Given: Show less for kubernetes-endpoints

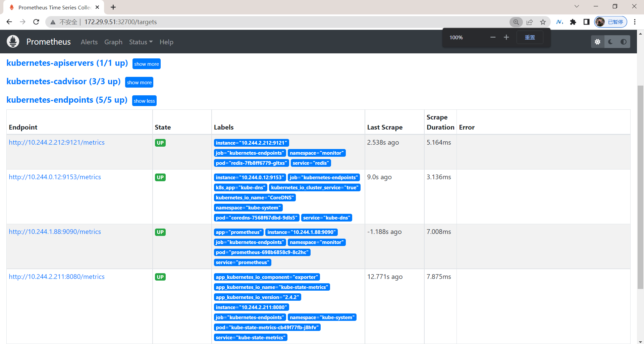Looking at the screenshot, I should 144,101.
